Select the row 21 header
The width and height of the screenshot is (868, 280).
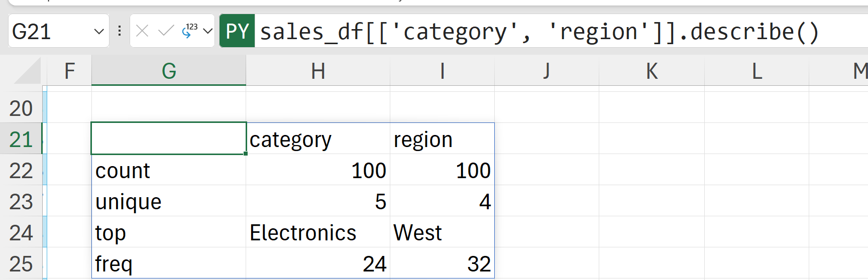tap(21, 139)
